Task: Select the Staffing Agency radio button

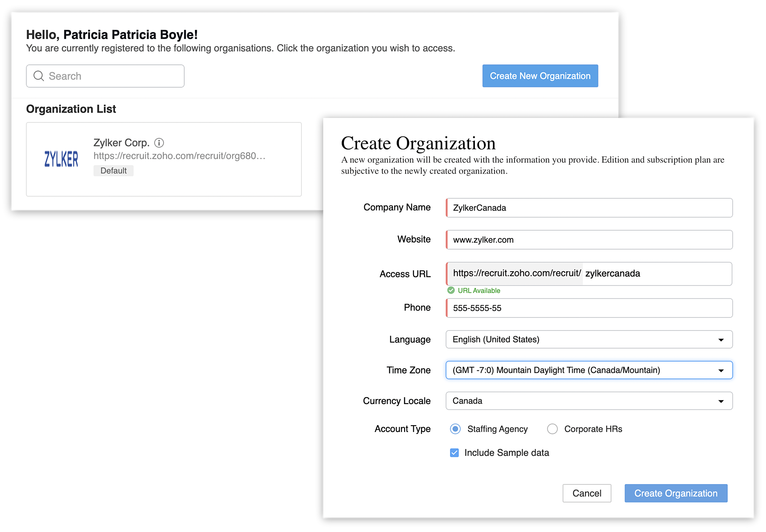Action: click(455, 429)
